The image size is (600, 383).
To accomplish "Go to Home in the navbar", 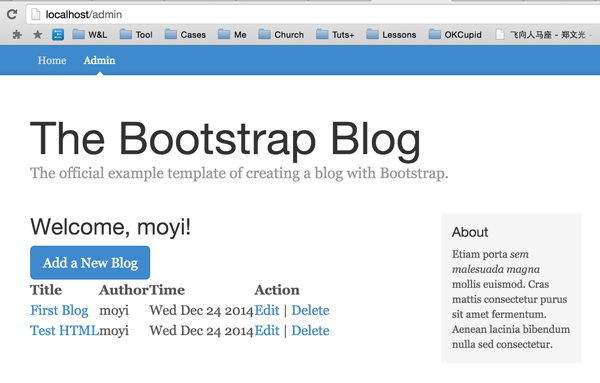I will [x=52, y=60].
